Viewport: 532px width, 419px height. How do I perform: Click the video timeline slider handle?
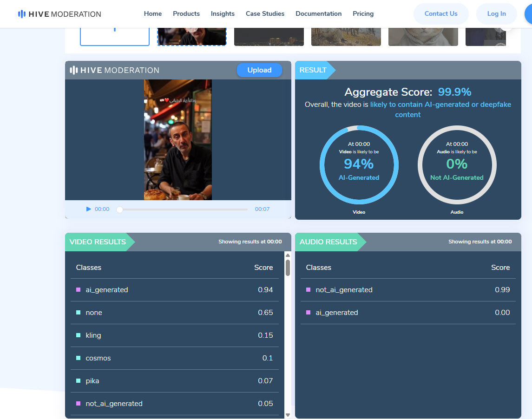coord(119,209)
